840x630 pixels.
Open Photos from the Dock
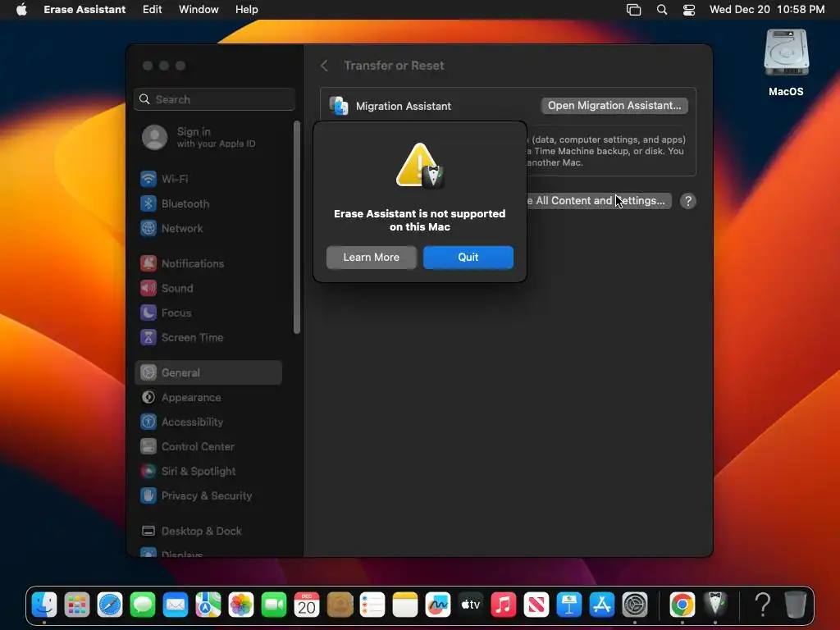coord(241,605)
